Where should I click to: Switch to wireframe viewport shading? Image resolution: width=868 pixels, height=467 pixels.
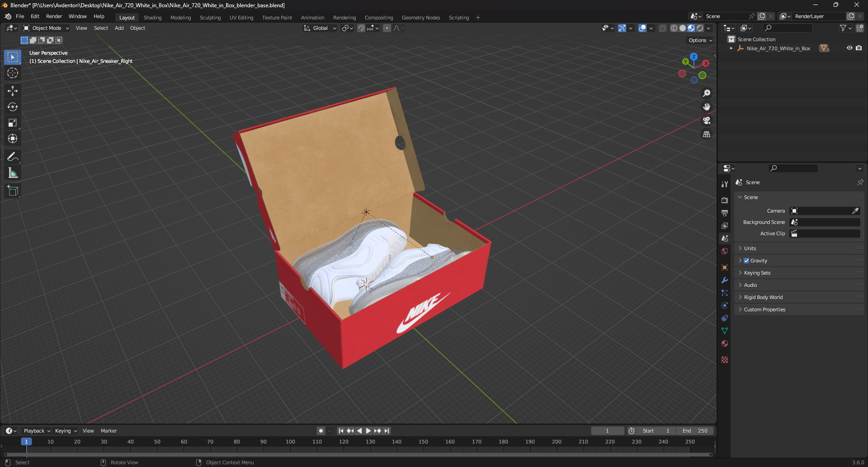pyautogui.click(x=674, y=28)
